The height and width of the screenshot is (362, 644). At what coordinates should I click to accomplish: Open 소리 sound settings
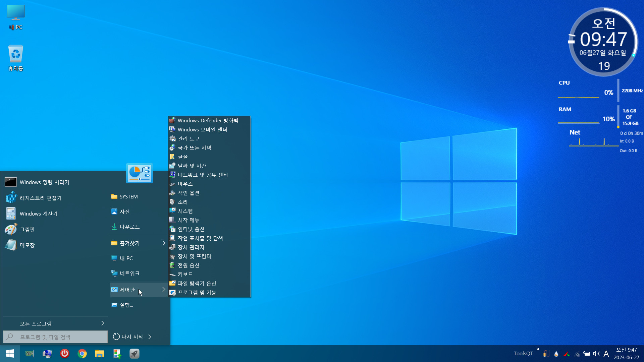click(x=209, y=202)
